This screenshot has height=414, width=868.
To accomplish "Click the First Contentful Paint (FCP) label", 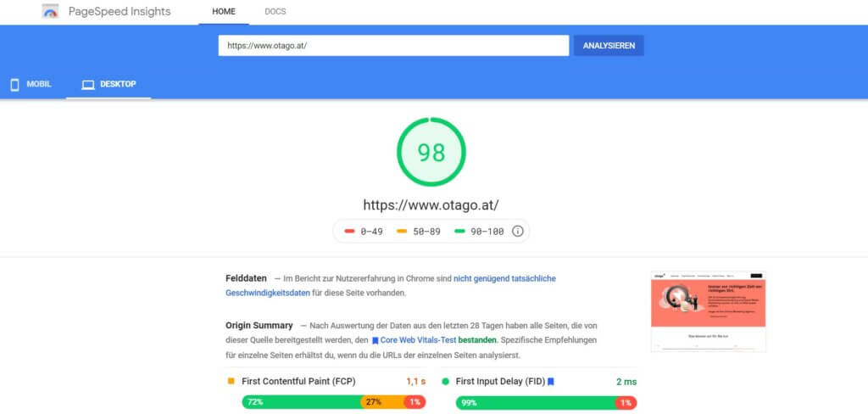I will [298, 381].
